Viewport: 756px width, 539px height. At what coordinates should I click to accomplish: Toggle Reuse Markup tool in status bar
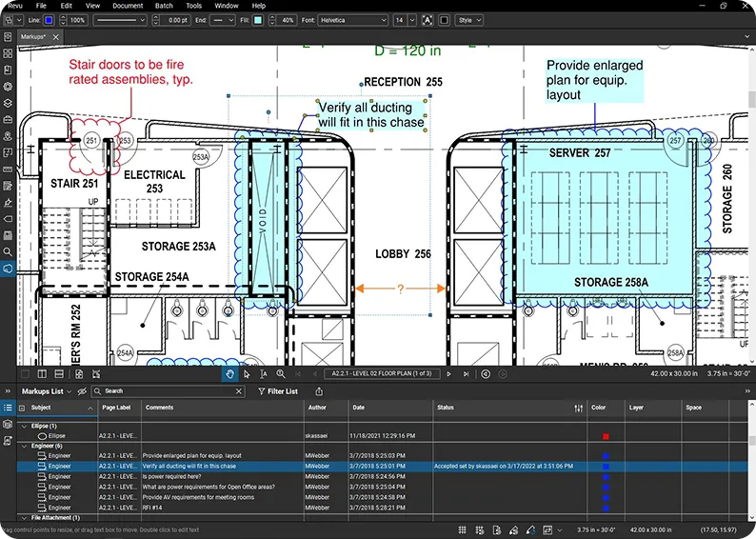click(x=531, y=529)
